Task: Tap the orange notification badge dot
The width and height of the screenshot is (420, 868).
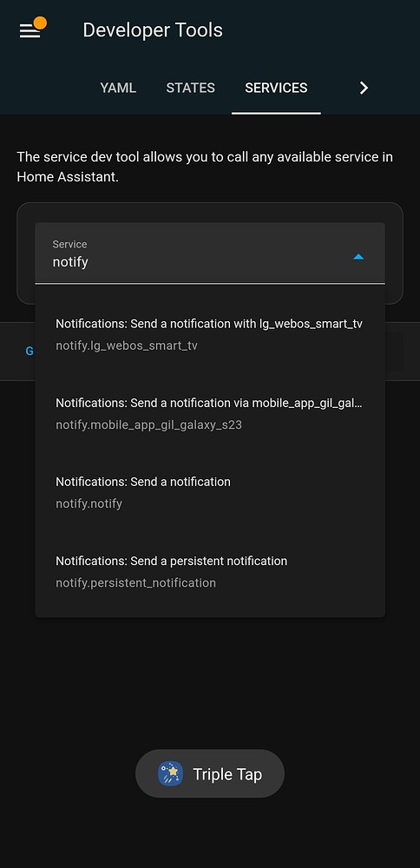Action: (x=40, y=23)
